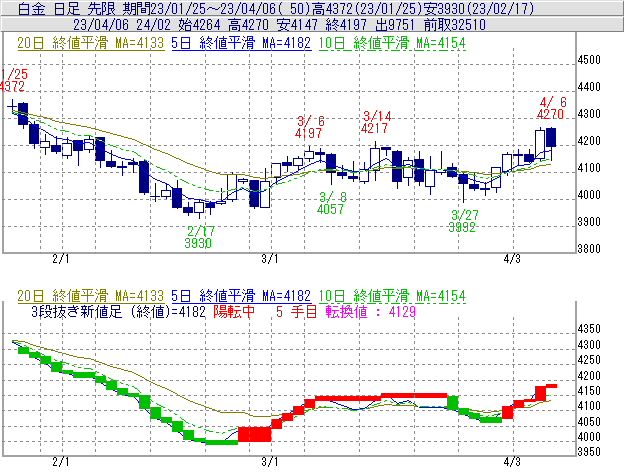Click the 4200 axis value on lower chart
Screen dimensions: 624x475
coord(589,376)
